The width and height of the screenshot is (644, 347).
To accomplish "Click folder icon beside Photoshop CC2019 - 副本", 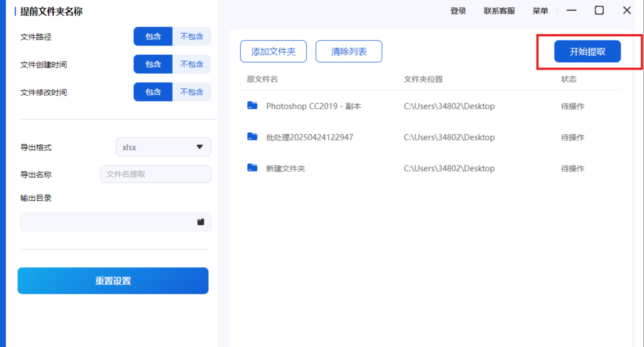I will pos(252,106).
